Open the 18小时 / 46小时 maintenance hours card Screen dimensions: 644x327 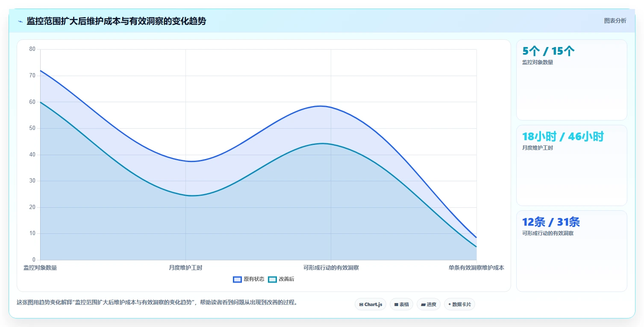pyautogui.click(x=572, y=165)
